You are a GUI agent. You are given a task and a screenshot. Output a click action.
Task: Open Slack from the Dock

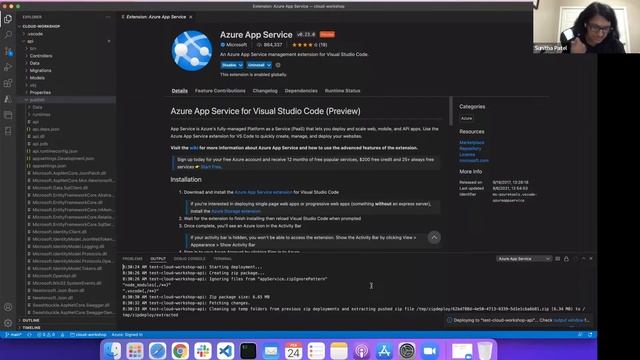203,351
